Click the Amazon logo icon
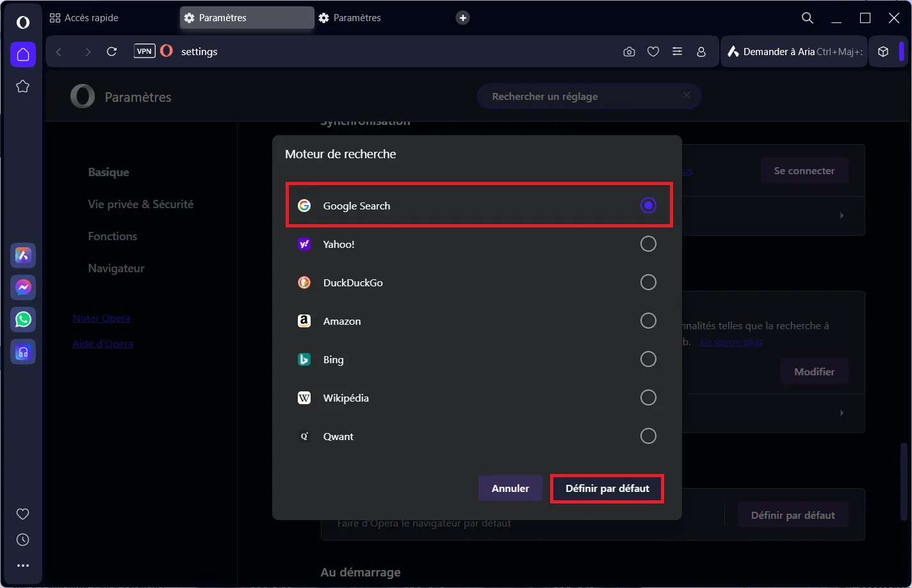 304,321
